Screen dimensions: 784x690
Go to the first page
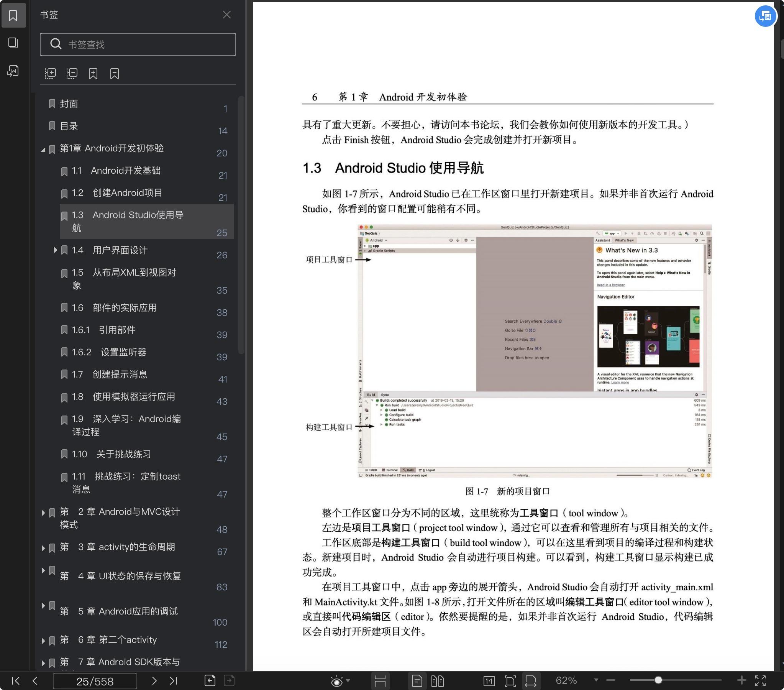click(16, 681)
